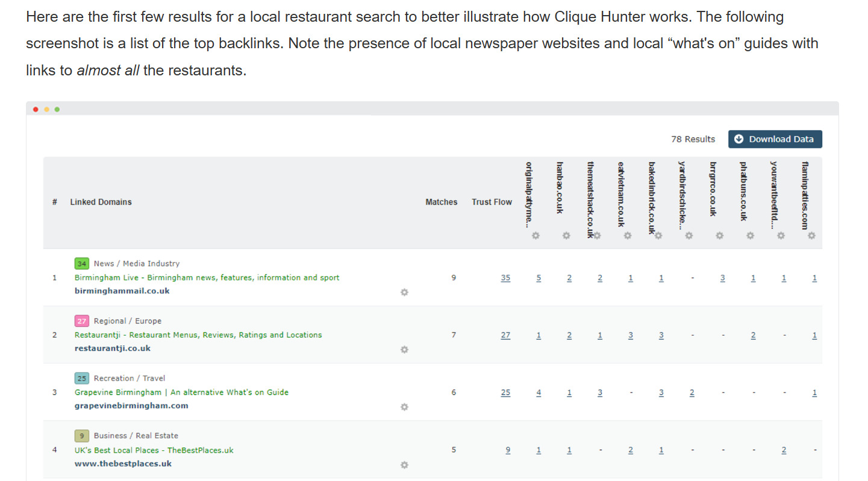Click the olive 9 trust flow badge
Viewport: 868px width, 481px height.
tap(82, 436)
